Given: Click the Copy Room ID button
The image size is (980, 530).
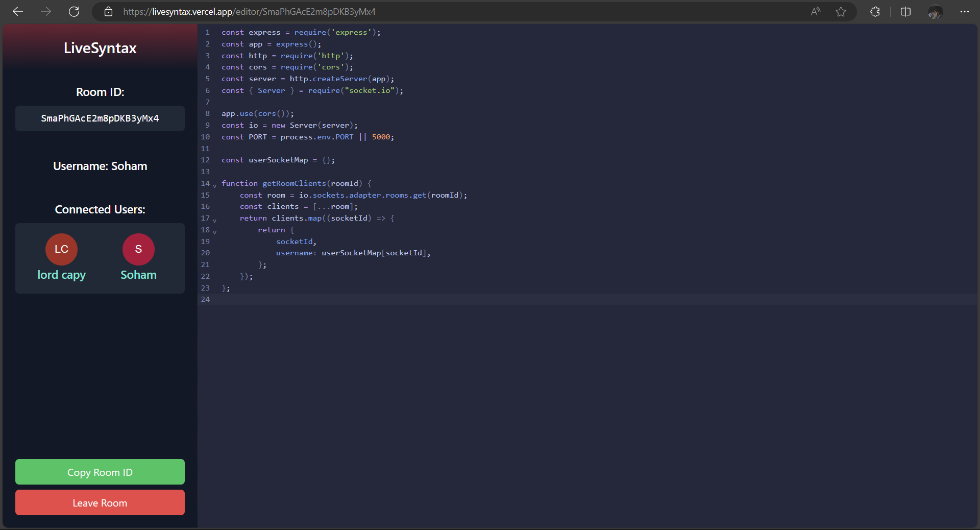Looking at the screenshot, I should coord(100,472).
